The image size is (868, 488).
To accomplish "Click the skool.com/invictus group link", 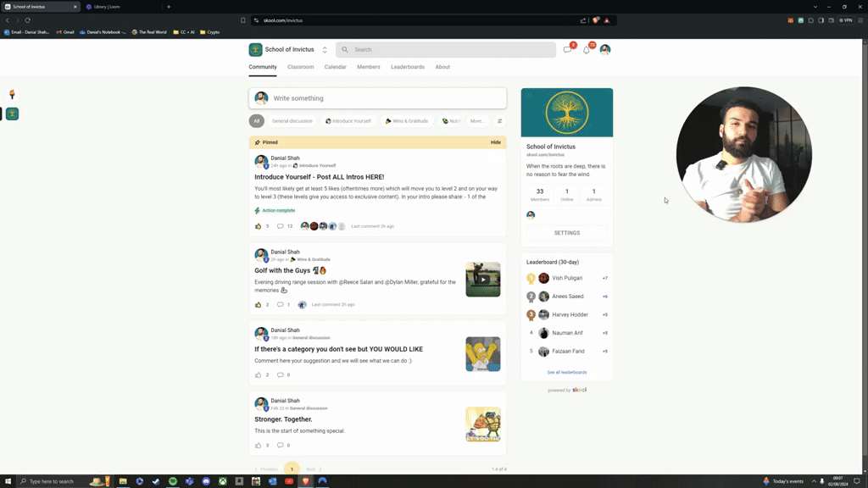I will (x=545, y=155).
